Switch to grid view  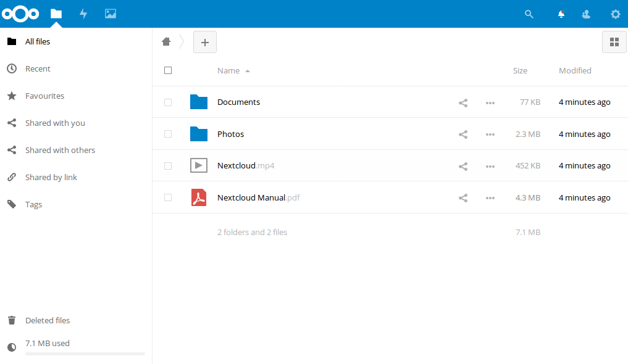(614, 42)
